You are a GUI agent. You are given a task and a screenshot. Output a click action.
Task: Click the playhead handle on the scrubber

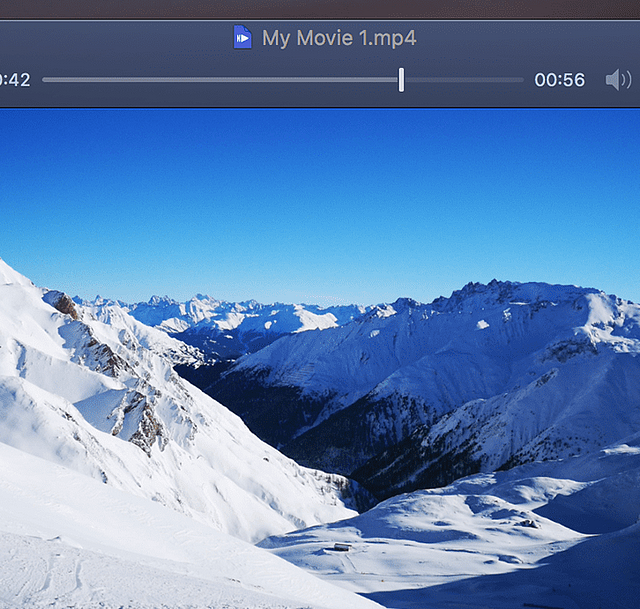point(401,80)
